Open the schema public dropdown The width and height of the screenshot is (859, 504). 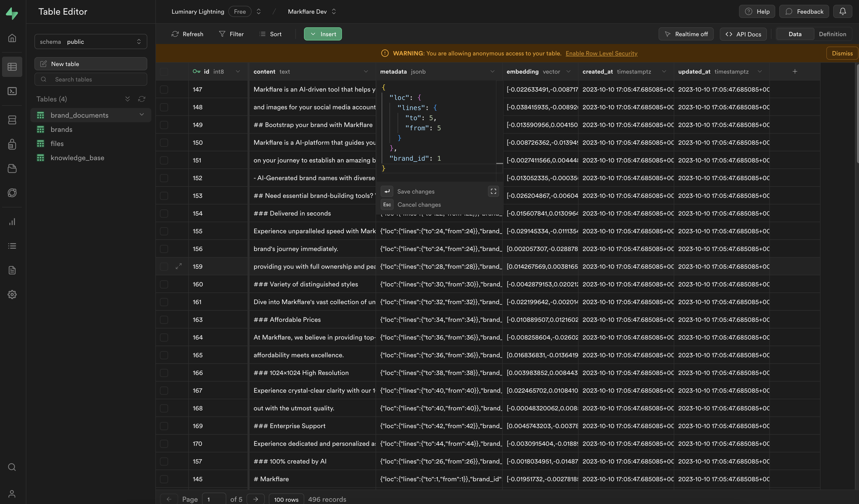point(91,41)
